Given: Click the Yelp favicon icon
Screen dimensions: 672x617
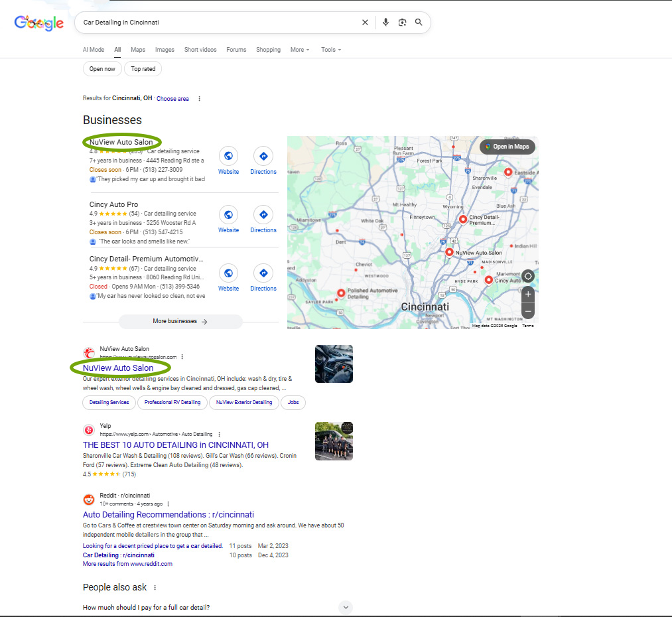Looking at the screenshot, I should click(89, 430).
